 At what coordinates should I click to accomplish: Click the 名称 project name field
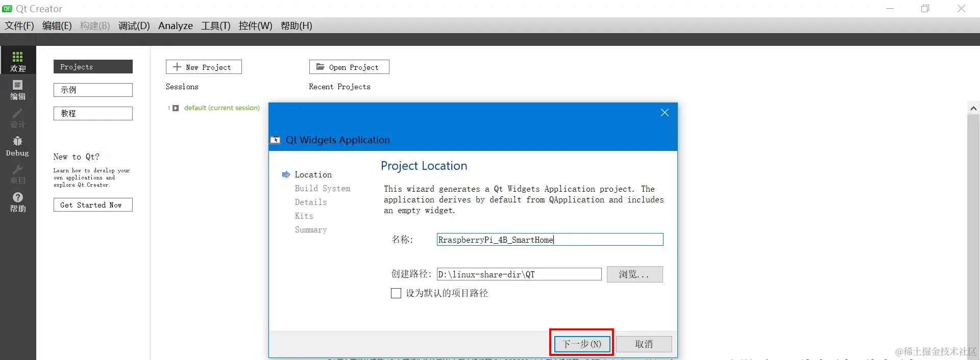tap(550, 240)
